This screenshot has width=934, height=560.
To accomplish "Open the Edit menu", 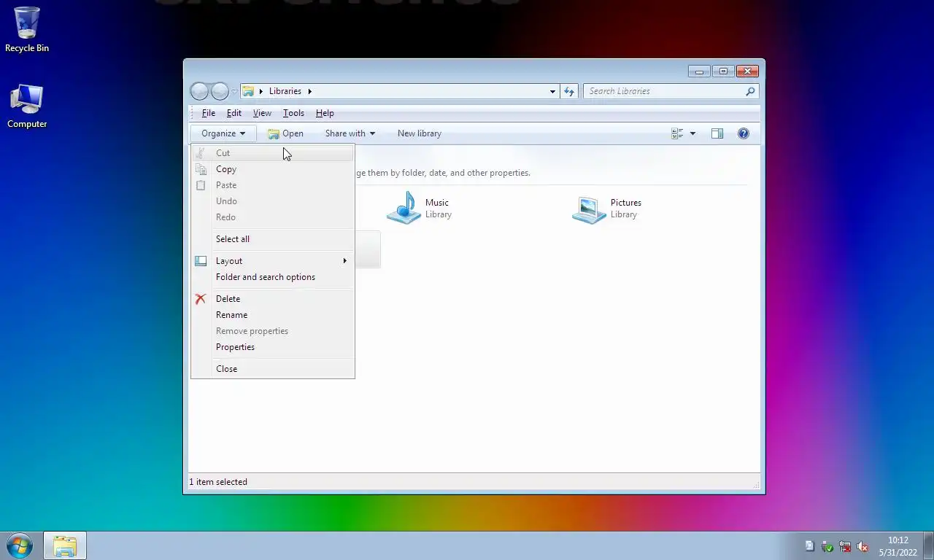I will pyautogui.click(x=233, y=113).
